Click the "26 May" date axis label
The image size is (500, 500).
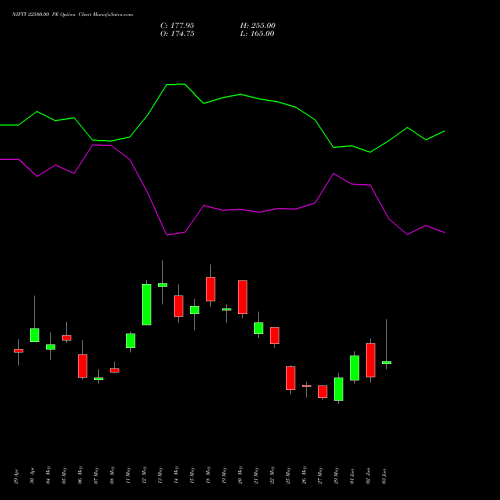304,475
